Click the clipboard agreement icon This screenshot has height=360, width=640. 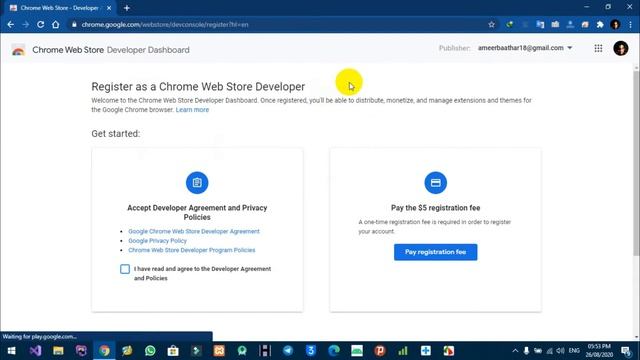(197, 182)
